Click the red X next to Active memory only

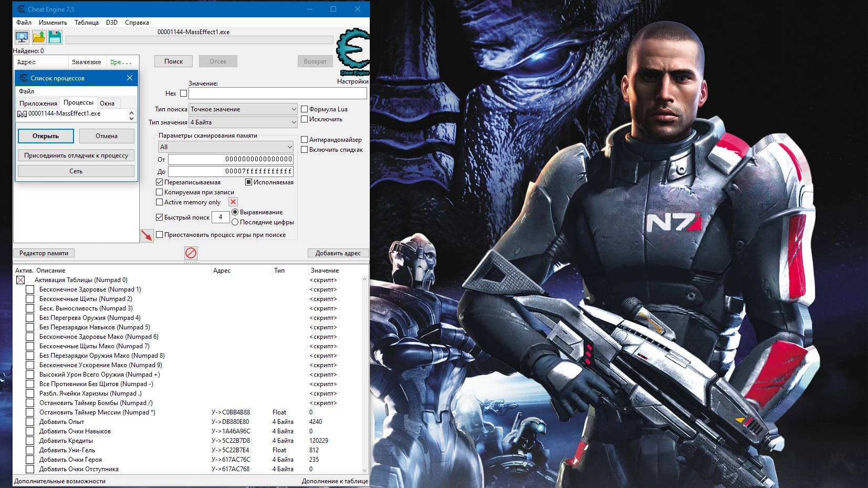(x=232, y=202)
